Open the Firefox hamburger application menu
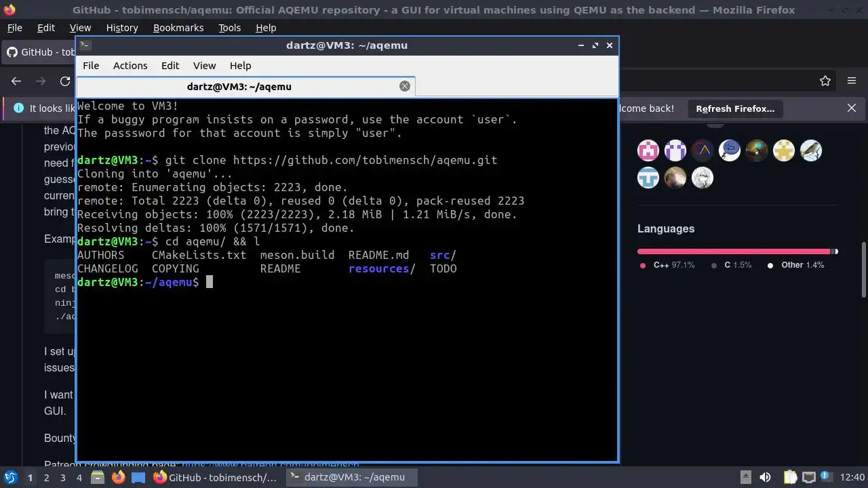 [852, 81]
